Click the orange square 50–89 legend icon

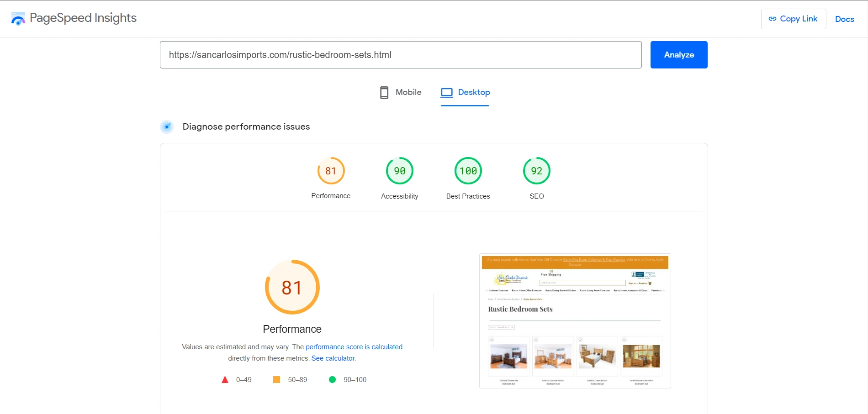pyautogui.click(x=276, y=380)
